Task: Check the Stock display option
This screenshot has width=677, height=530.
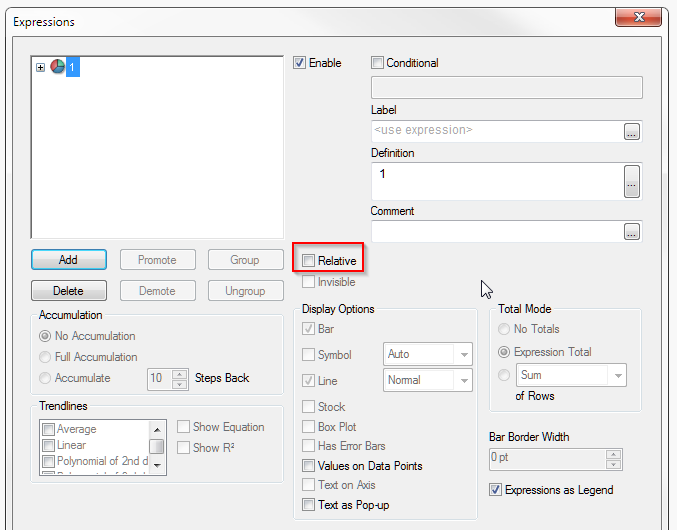Action: [308, 407]
